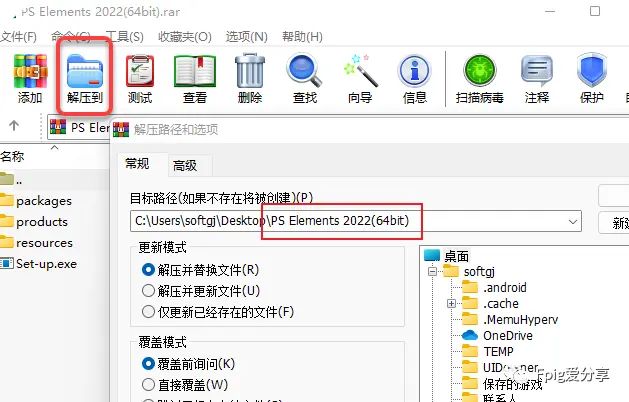The height and width of the screenshot is (402, 629).
Task: Click the Extract To (解压到) toolbar icon
Action: [x=85, y=79]
